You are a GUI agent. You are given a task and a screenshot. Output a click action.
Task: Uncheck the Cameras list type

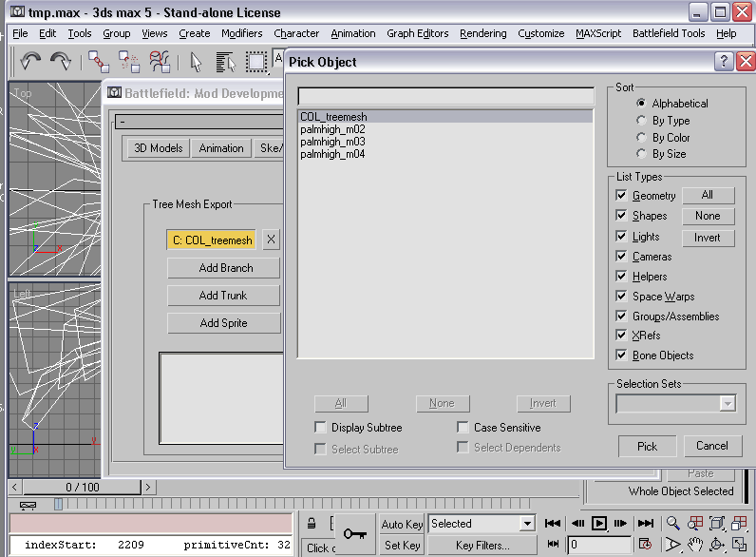coord(621,256)
